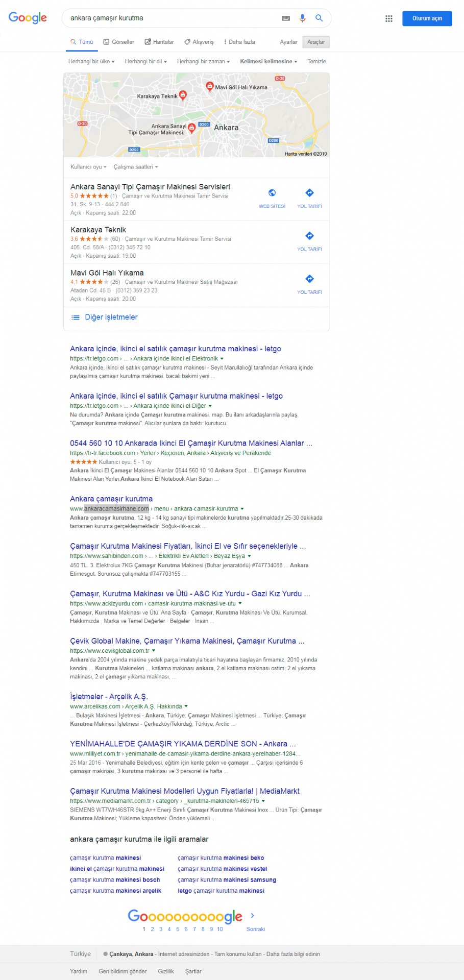The width and height of the screenshot is (464, 980).
Task: Open İşletmeler - Arçelik A.Ş. result
Action: click(109, 696)
